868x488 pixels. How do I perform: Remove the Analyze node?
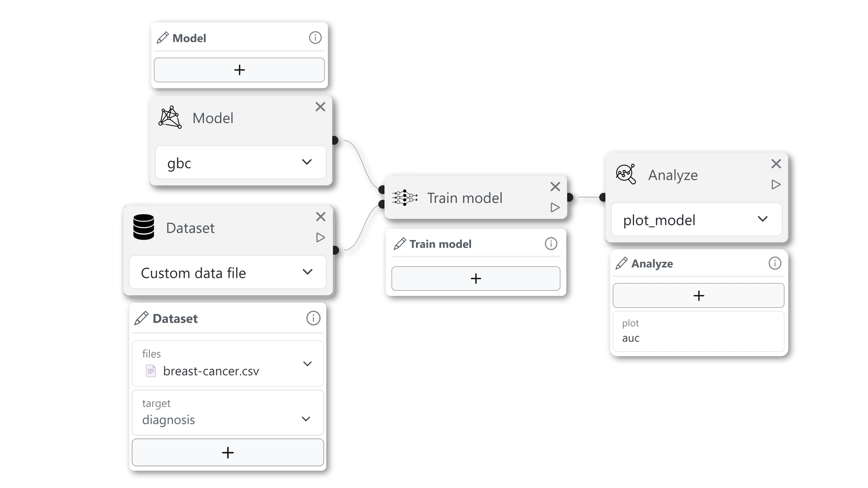pyautogui.click(x=776, y=164)
